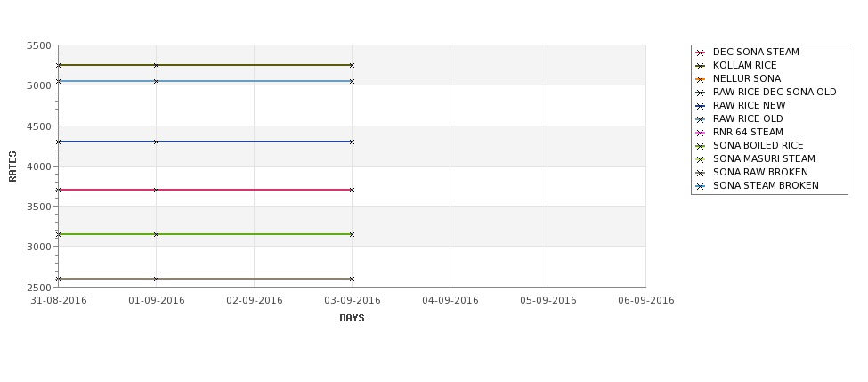Click the NELLUR SONA legend marker
The image size is (868, 382).
tap(701, 80)
